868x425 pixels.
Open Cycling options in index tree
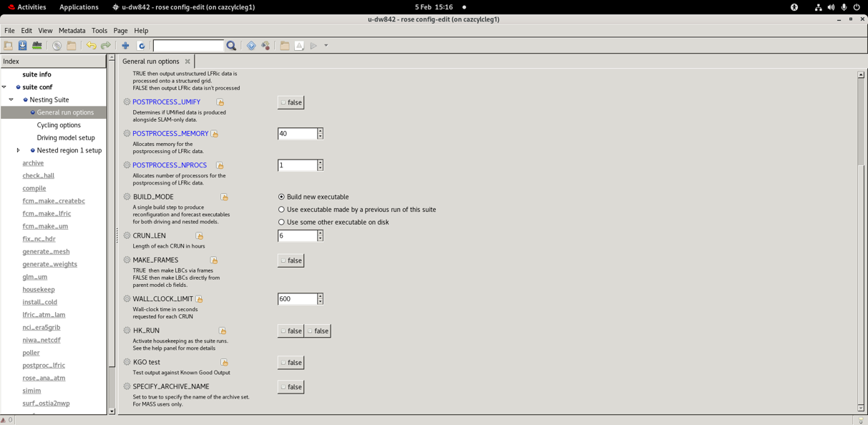click(59, 125)
